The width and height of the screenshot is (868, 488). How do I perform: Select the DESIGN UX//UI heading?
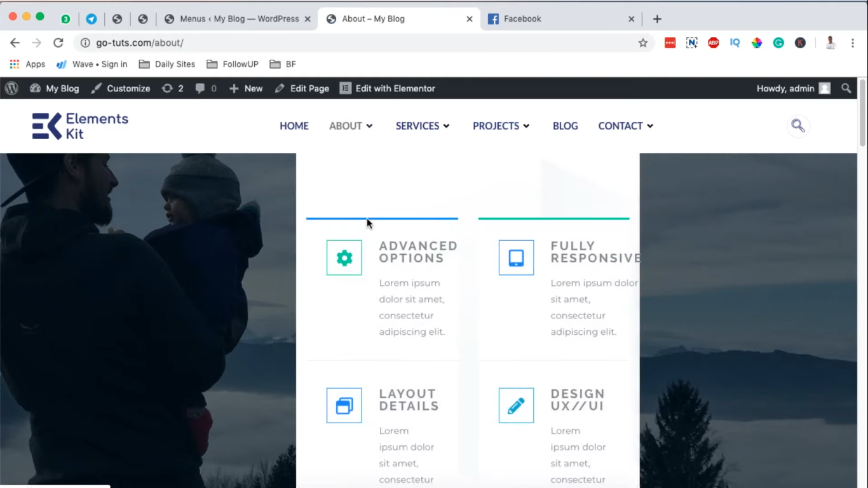click(x=578, y=400)
